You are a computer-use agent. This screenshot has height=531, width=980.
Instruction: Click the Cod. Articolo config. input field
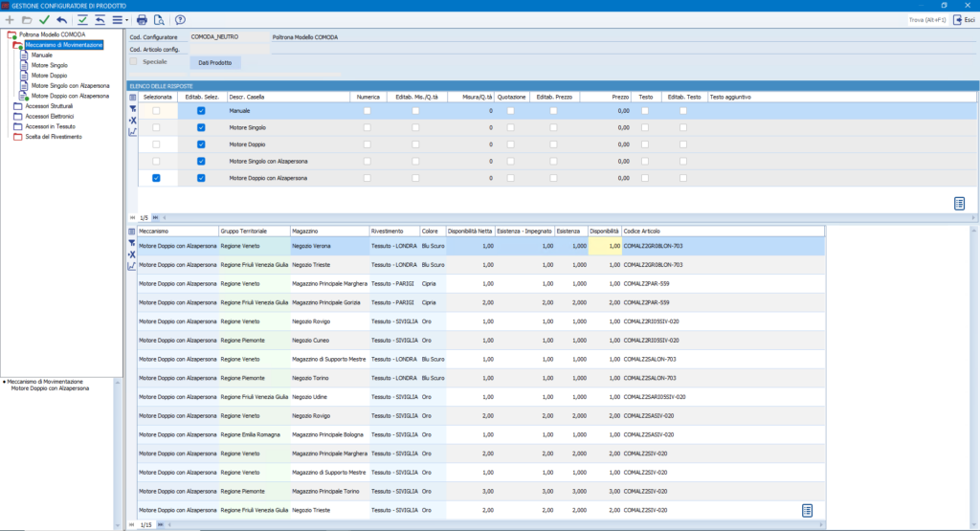click(230, 49)
